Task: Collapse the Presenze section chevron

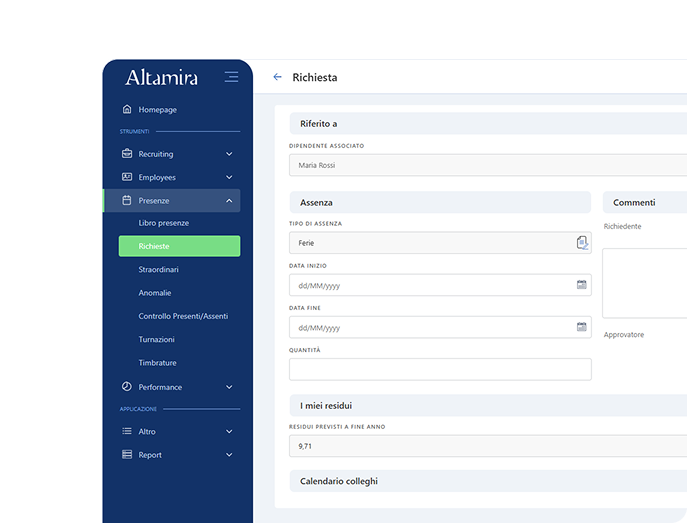Action: [x=229, y=201]
